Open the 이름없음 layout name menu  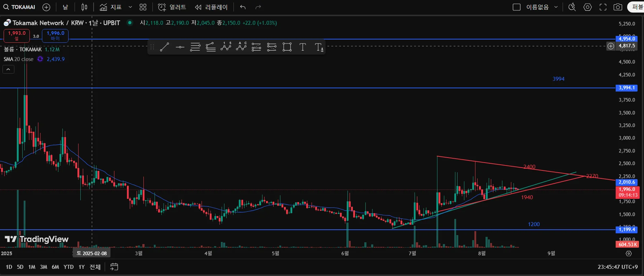pyautogui.click(x=537, y=7)
